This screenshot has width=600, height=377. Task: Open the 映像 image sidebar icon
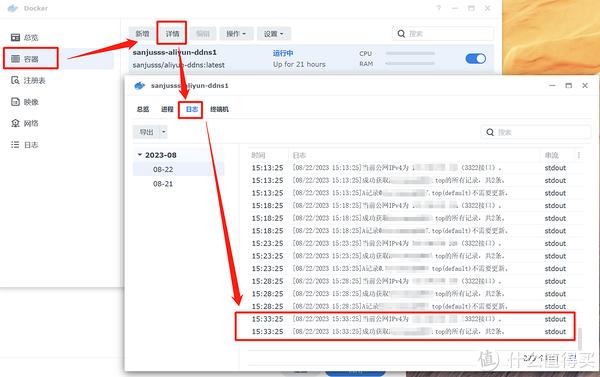click(15, 102)
